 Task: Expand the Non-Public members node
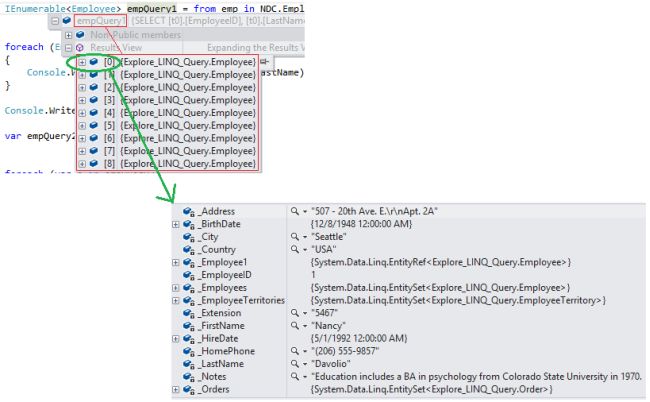tap(68, 35)
